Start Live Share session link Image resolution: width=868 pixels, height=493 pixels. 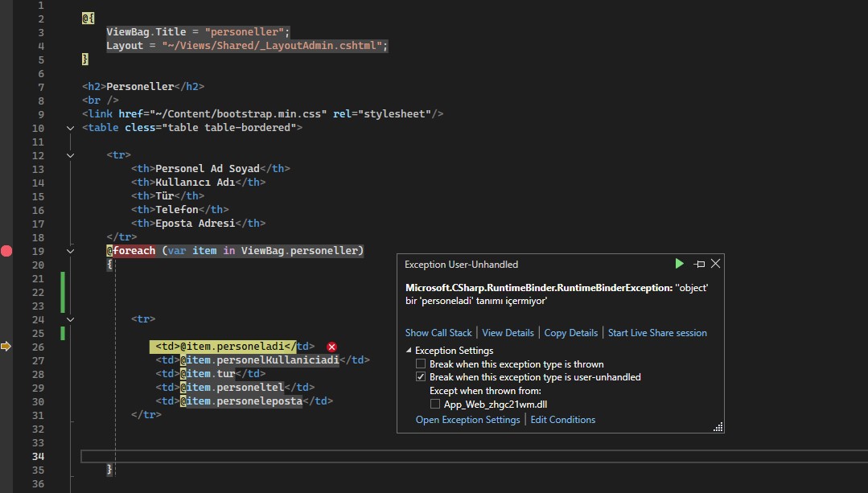657,332
